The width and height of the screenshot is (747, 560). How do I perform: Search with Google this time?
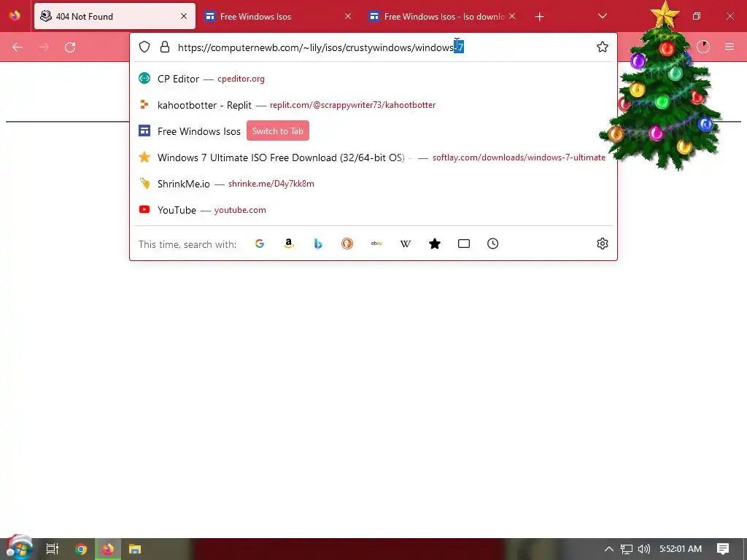coord(260,244)
